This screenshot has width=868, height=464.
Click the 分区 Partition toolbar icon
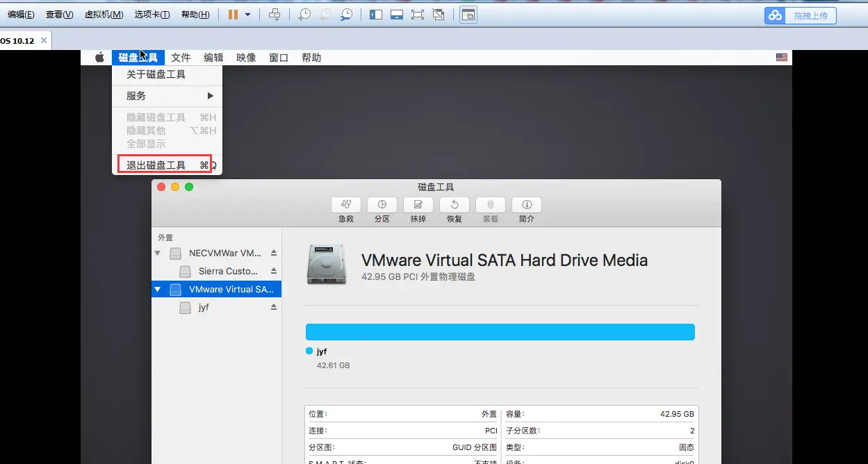point(382,205)
